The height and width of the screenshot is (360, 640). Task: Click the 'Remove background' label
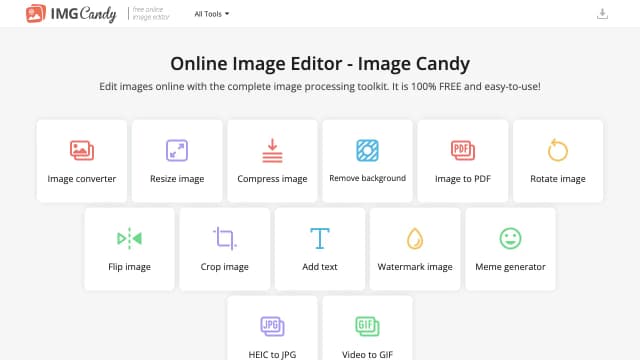coord(367,178)
